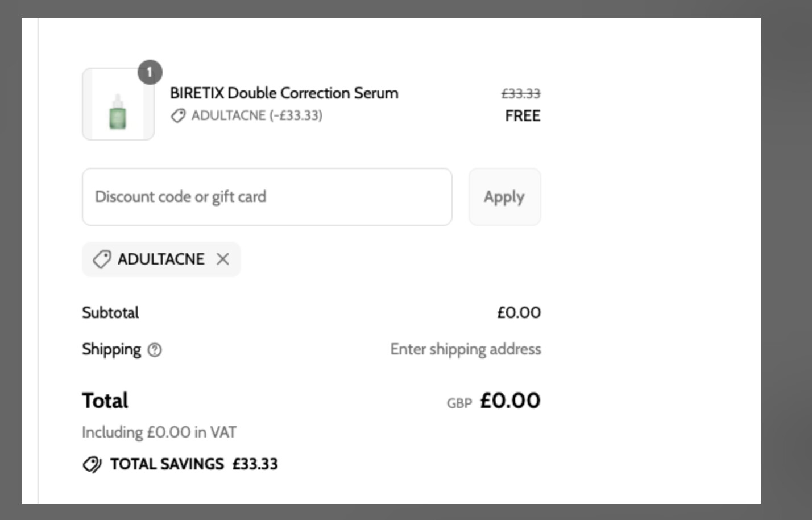Click the BIRETIX Double Correction Serum title
The width and height of the screenshot is (812, 520).
click(x=284, y=93)
